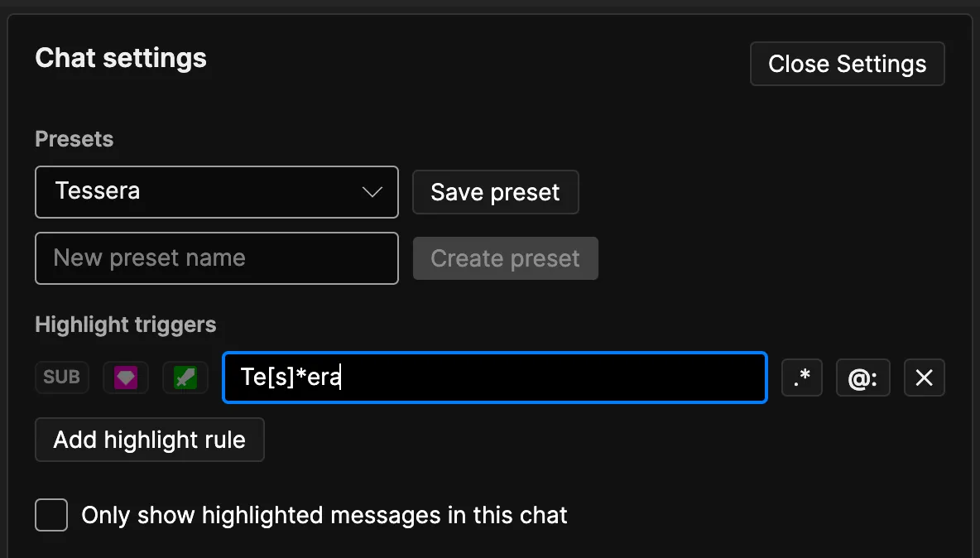Screen dimensions: 980x558
Task: Click the chevron arrow on the presets dropdown
Action: (372, 192)
